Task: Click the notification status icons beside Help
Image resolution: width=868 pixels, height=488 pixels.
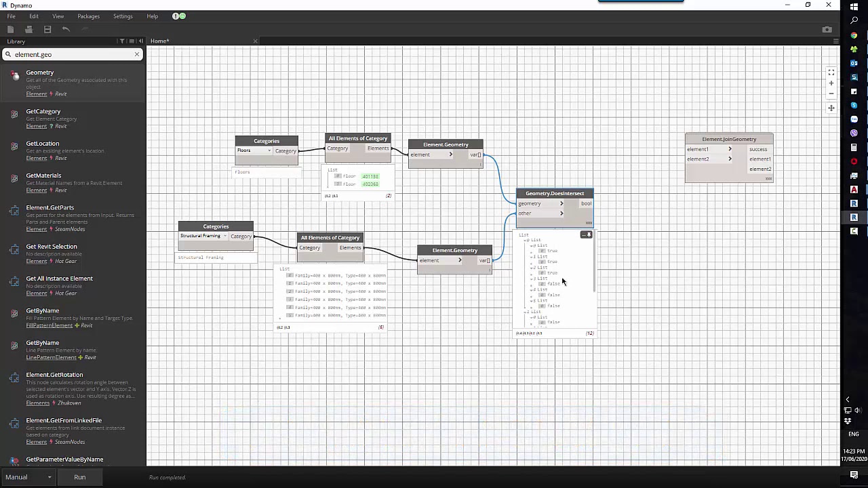Action: pyautogui.click(x=178, y=16)
